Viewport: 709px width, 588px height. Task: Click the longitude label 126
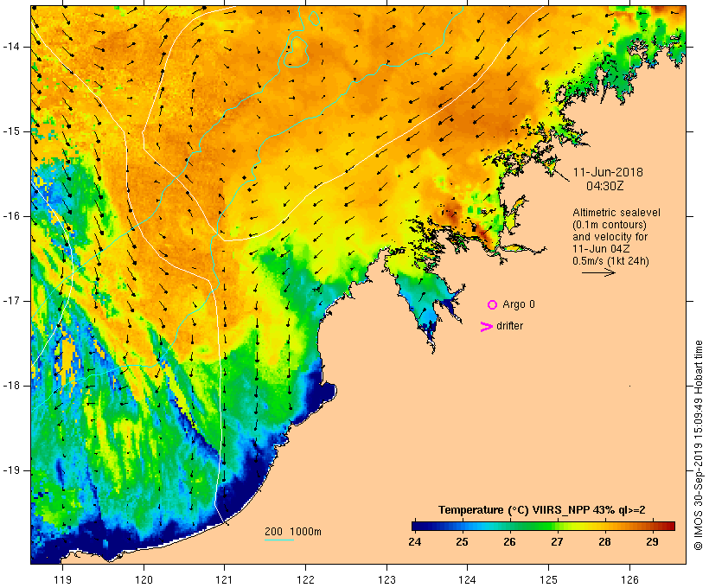click(629, 579)
